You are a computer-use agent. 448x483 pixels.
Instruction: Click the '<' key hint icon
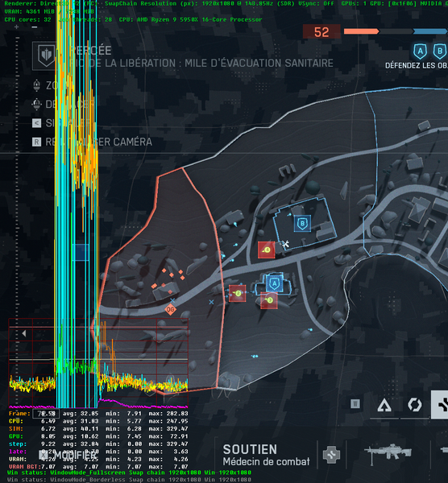pyautogui.click(x=37, y=123)
